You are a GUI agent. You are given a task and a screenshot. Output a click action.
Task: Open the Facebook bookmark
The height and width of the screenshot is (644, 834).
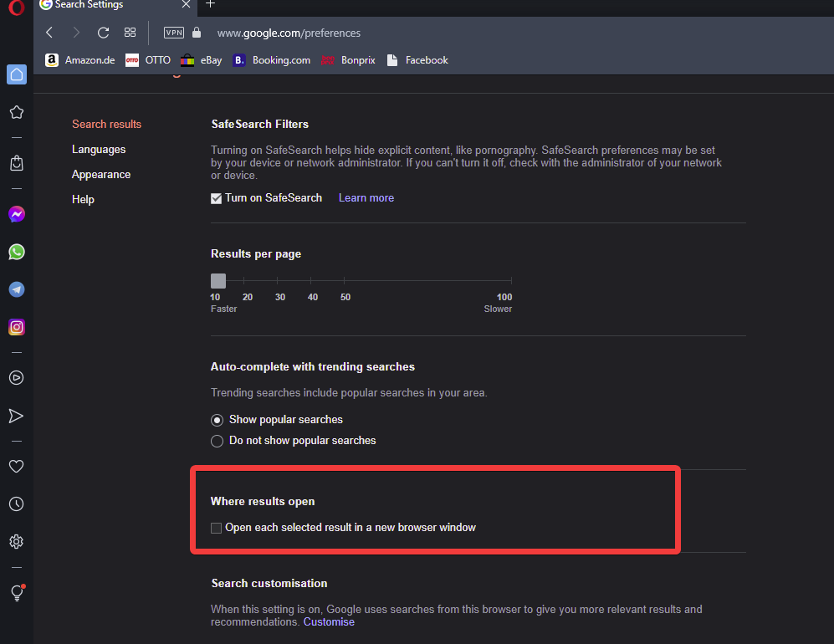click(x=417, y=60)
